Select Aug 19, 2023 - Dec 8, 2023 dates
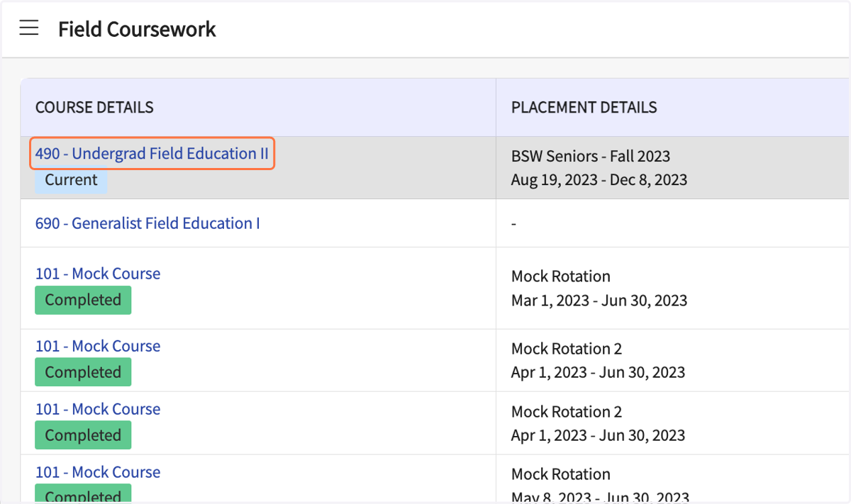 click(x=599, y=180)
